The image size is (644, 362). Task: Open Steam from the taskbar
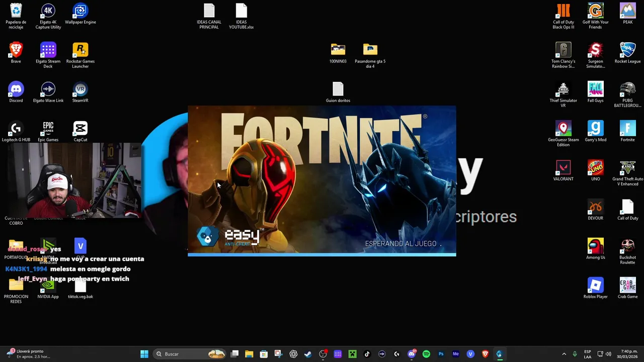(308, 354)
